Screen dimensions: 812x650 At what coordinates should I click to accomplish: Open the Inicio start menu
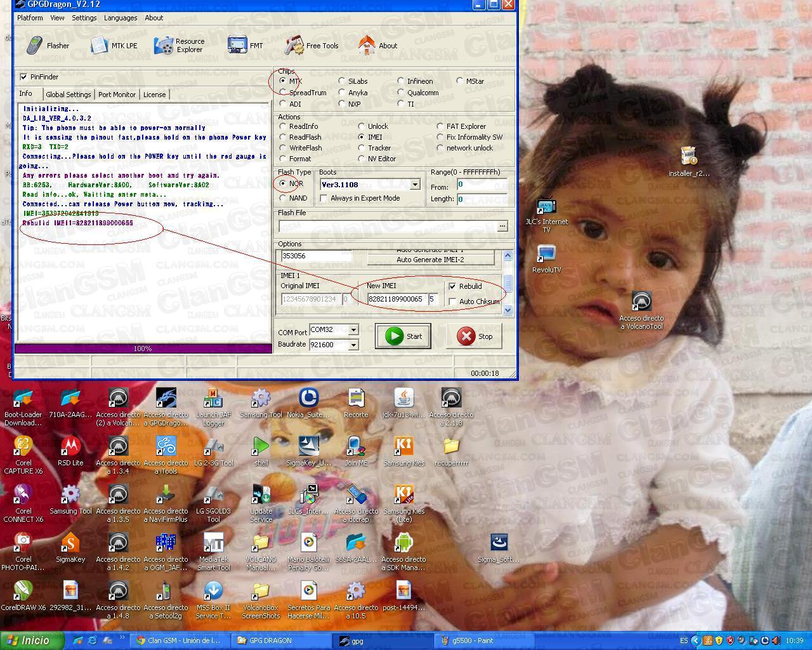[32, 640]
